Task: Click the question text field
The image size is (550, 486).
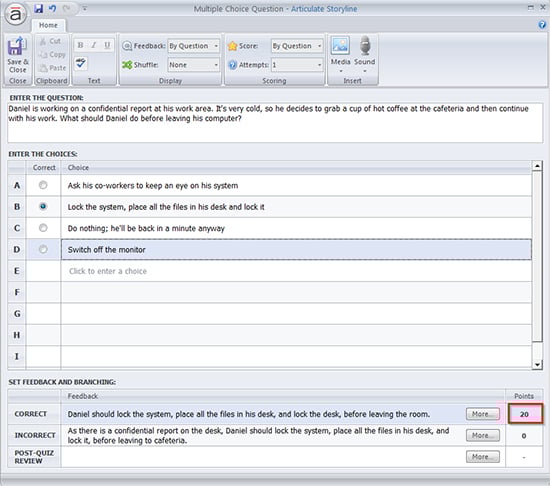Action: coord(275,123)
